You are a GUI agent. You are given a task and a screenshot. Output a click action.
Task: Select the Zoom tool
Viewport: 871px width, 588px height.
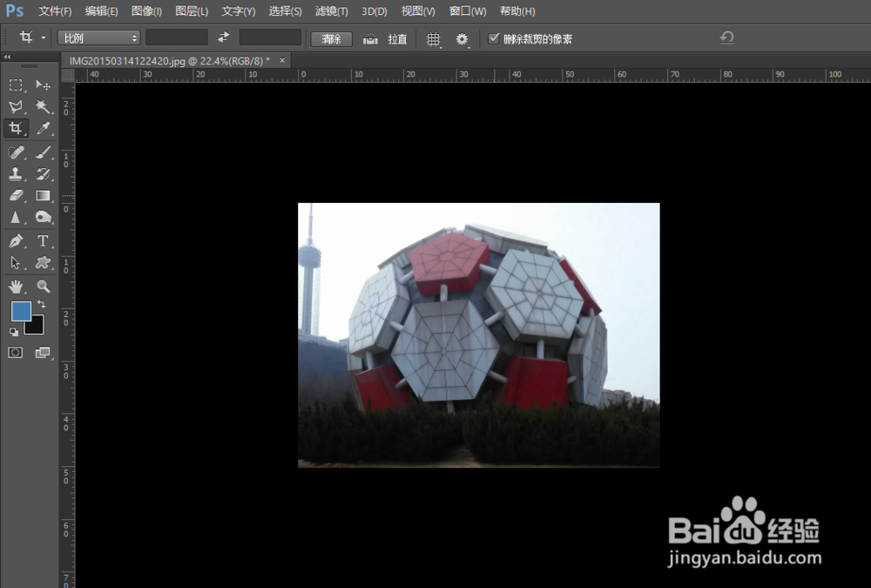click(x=43, y=287)
